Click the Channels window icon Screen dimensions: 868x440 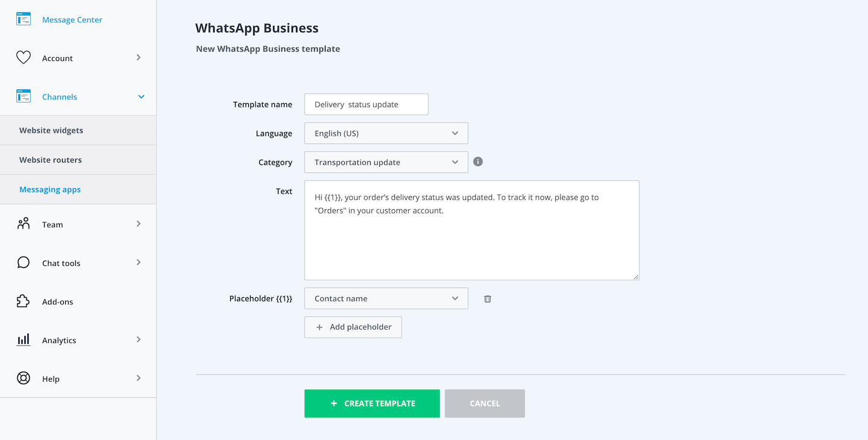pyautogui.click(x=24, y=96)
